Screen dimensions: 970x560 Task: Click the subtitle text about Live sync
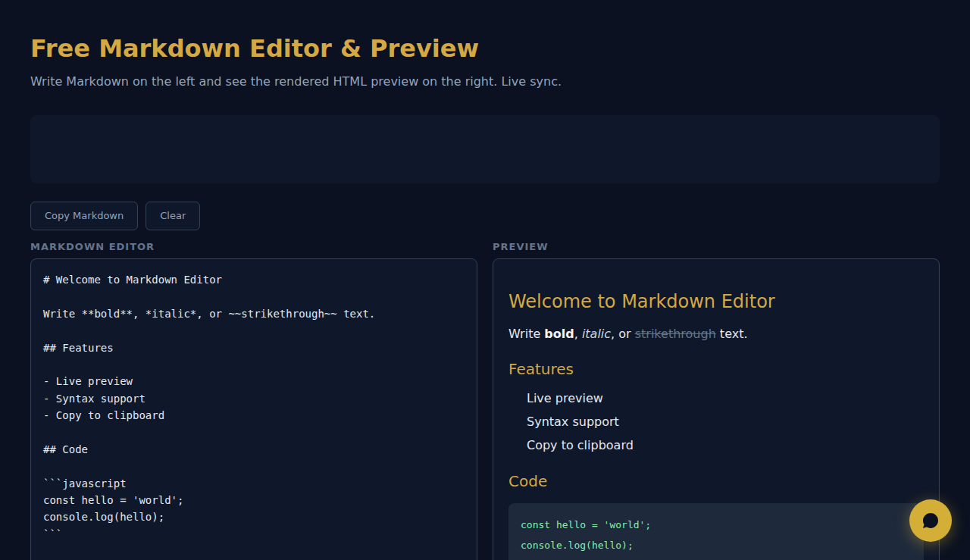click(296, 81)
